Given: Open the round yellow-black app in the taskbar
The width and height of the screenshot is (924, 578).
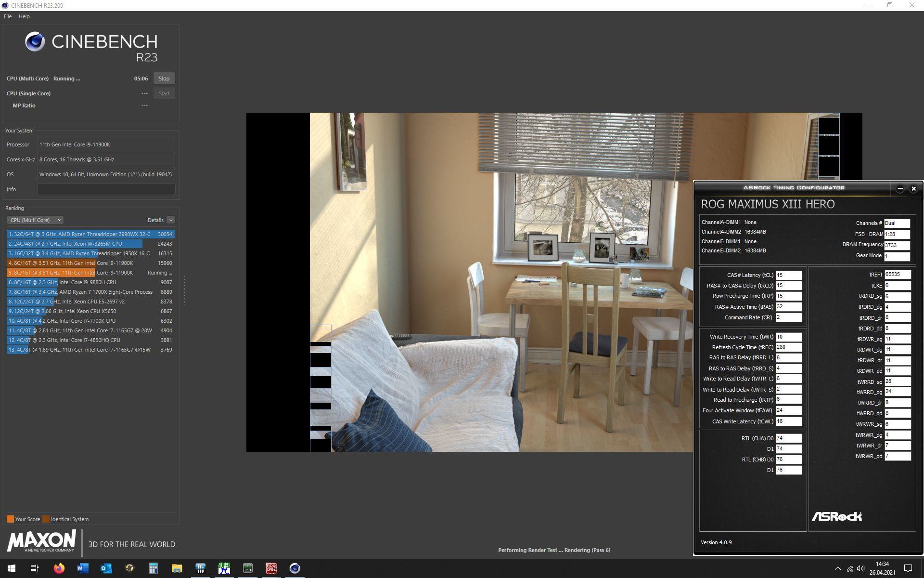Looking at the screenshot, I should (129, 568).
